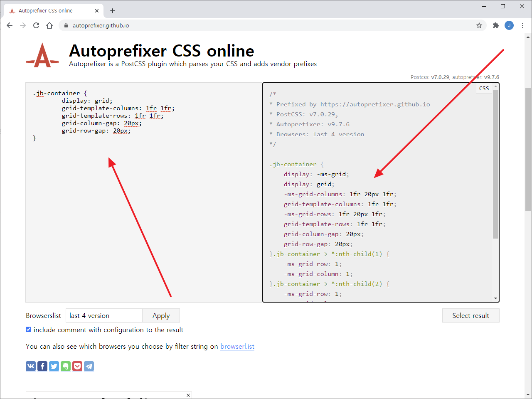Click the '.jb-container > *:nth-child(2)' selector line
This screenshot has width=532, height=399.
[329, 284]
